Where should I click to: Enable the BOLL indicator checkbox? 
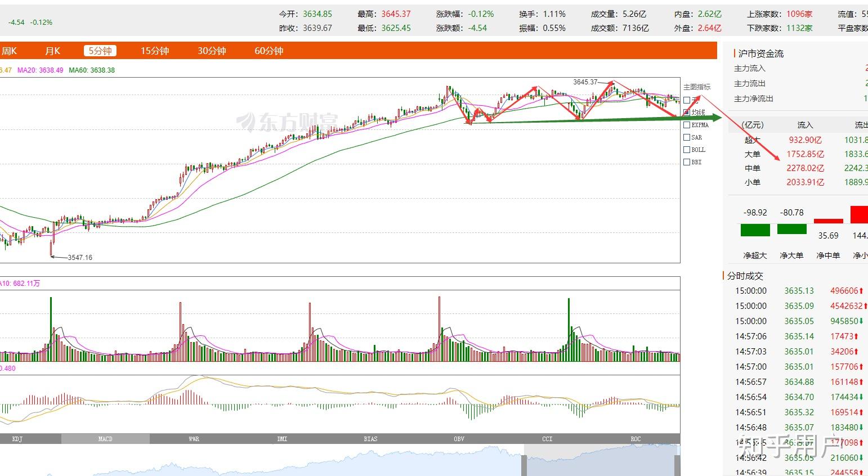tap(687, 150)
